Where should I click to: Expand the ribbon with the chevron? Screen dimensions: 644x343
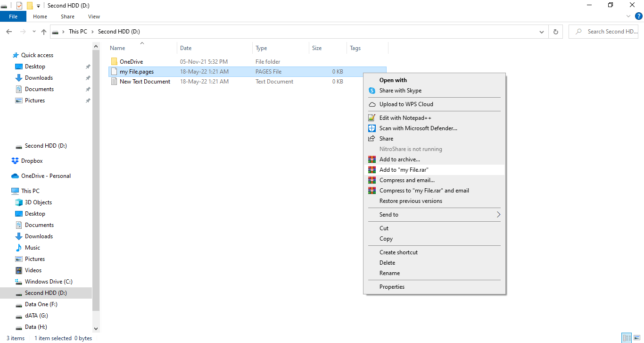(x=628, y=16)
